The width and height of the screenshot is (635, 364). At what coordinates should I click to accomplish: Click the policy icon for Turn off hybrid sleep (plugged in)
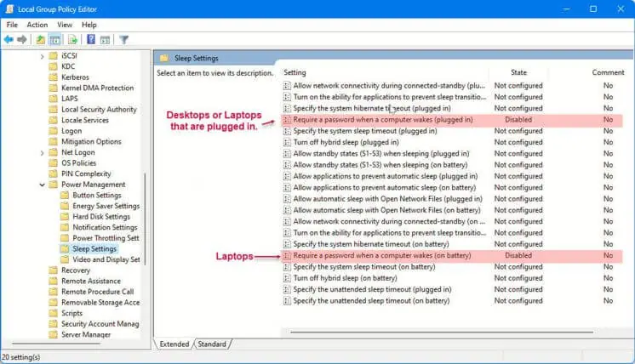(x=287, y=142)
